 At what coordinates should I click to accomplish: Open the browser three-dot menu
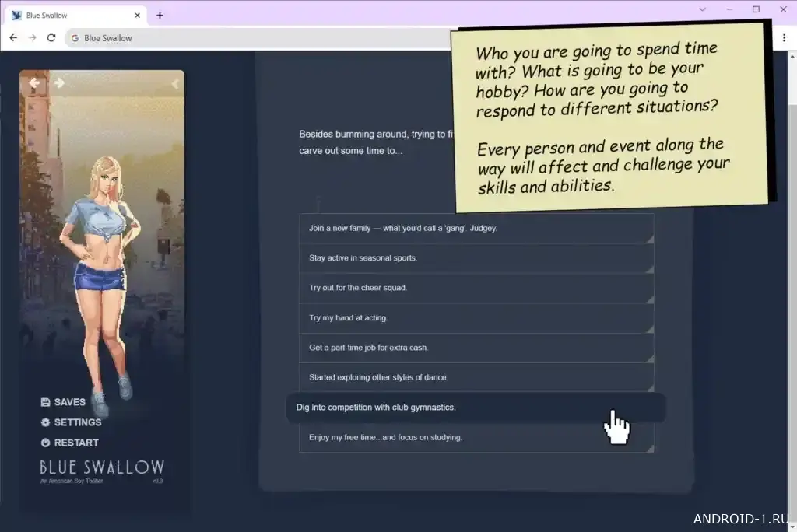[784, 37]
